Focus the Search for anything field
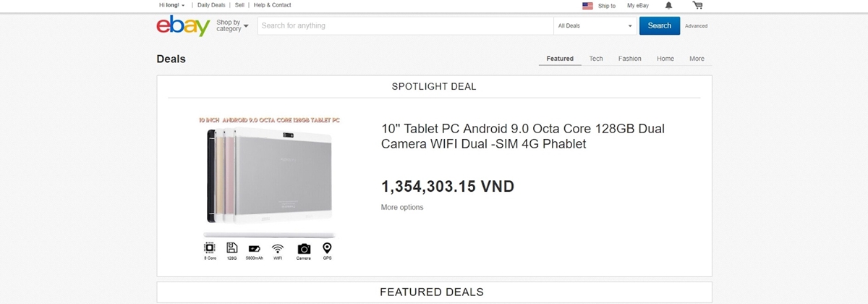Screen dimensions: 868x304 coord(406,26)
